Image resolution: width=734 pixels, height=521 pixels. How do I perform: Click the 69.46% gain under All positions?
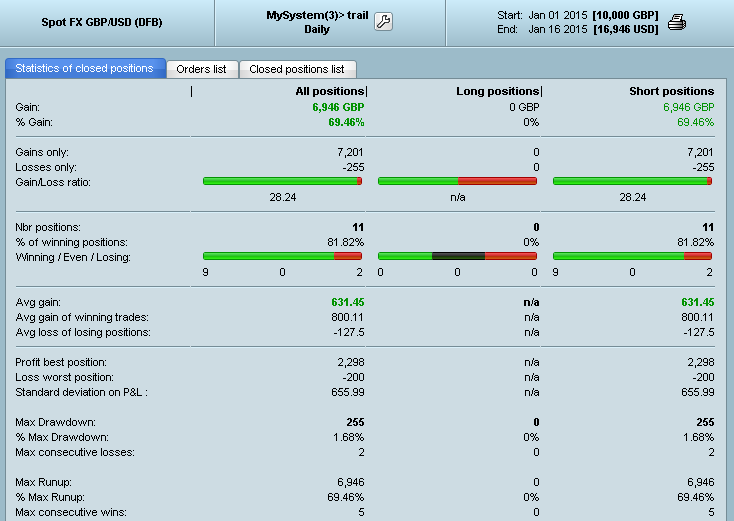[x=346, y=122]
